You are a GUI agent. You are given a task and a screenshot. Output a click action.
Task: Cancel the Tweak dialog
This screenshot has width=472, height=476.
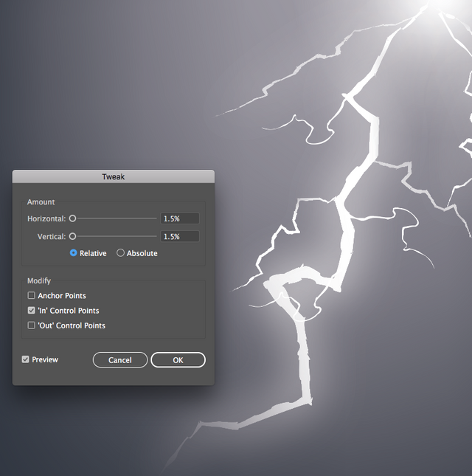(120, 359)
